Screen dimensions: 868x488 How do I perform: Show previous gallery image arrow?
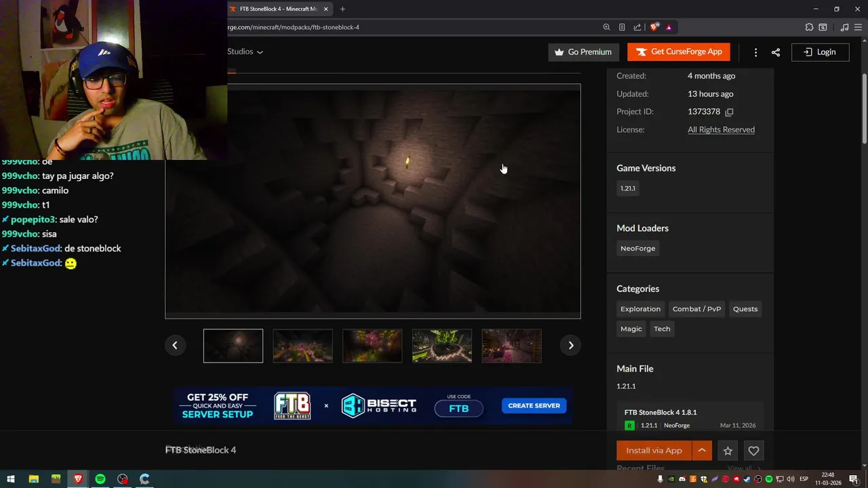coord(174,346)
